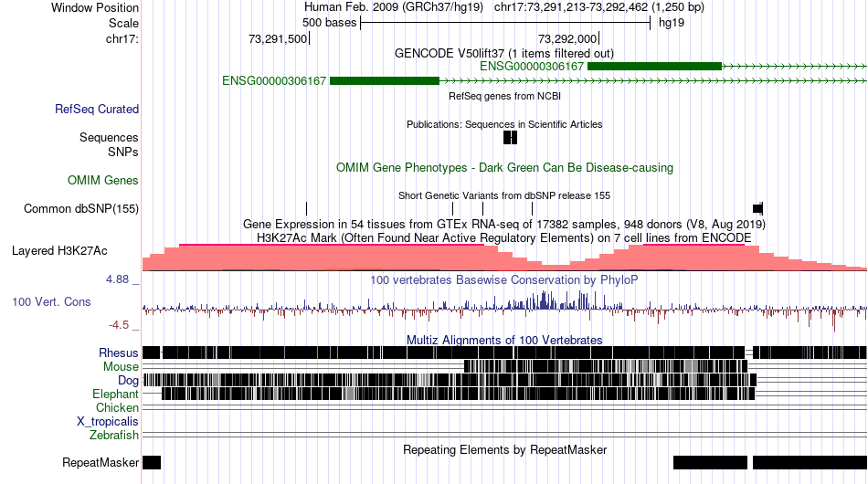
Task: Click the H3K27Ac Mark track title
Action: point(504,237)
